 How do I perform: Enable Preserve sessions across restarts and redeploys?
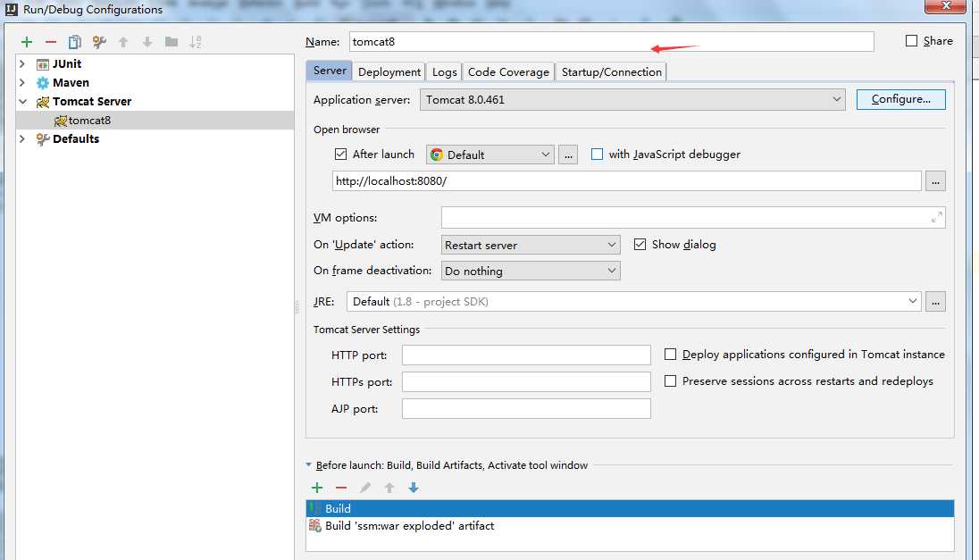(x=671, y=380)
